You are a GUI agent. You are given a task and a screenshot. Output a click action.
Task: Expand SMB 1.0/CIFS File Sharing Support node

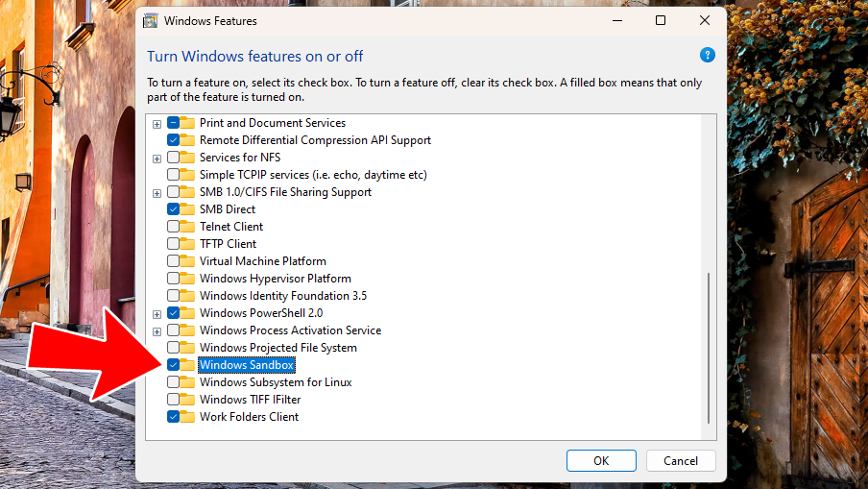157,193
